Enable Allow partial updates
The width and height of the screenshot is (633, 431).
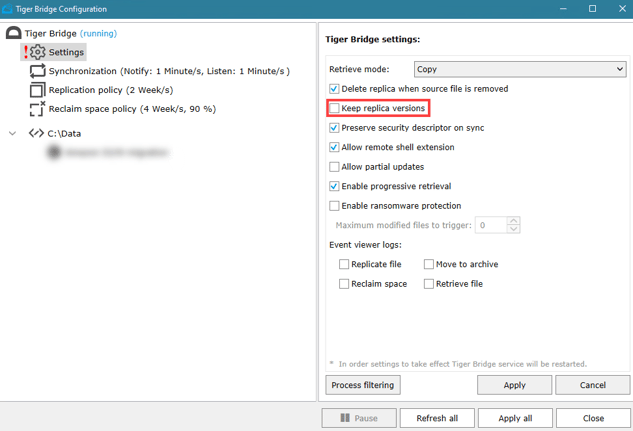pyautogui.click(x=334, y=167)
